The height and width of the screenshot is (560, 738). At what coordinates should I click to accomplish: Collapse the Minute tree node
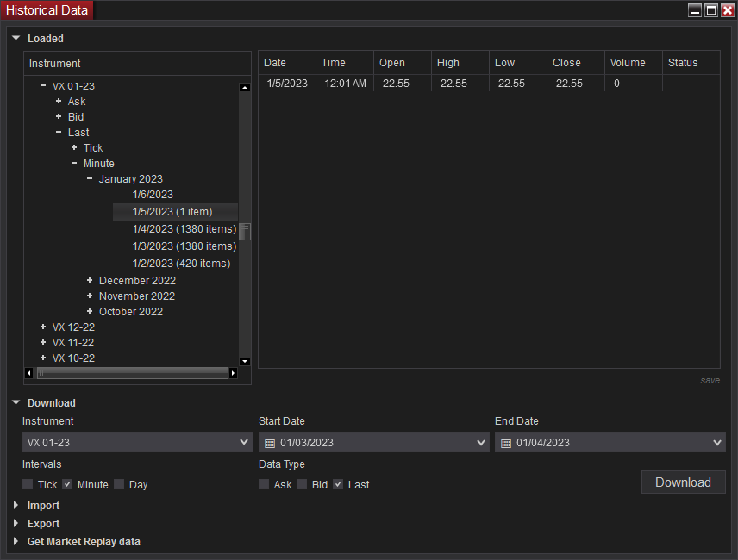(74, 163)
